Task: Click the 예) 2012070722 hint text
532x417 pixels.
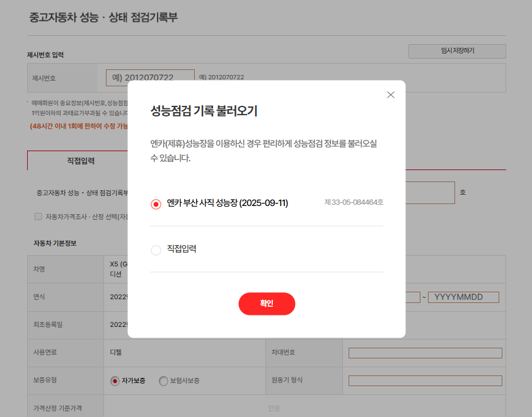Action: tap(221, 77)
